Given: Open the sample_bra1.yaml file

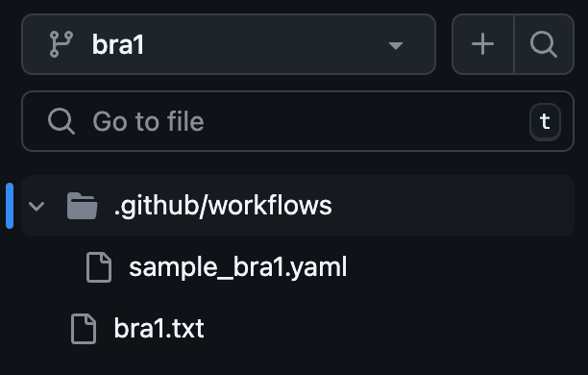Looking at the screenshot, I should pos(237,267).
